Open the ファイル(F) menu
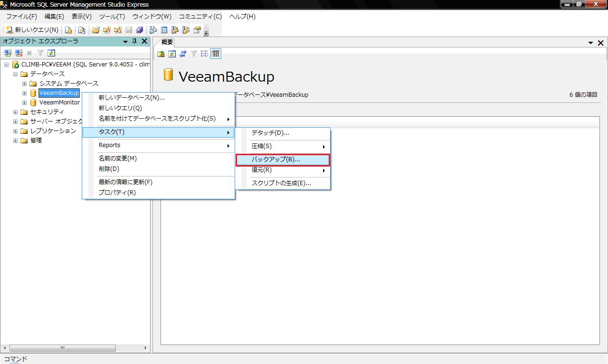Image resolution: width=608 pixels, height=364 pixels. [x=21, y=17]
